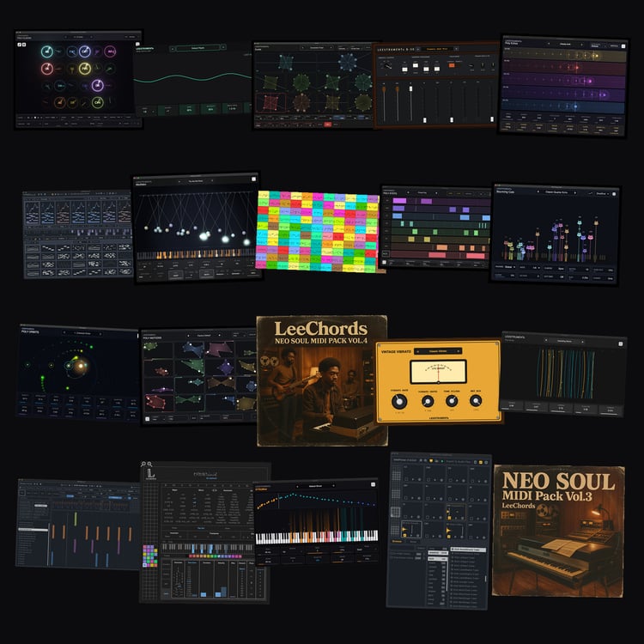Image resolution: width=644 pixels, height=644 pixels.
Task: Click the piano keyboard in pendulum plugin
Action: coord(197,254)
